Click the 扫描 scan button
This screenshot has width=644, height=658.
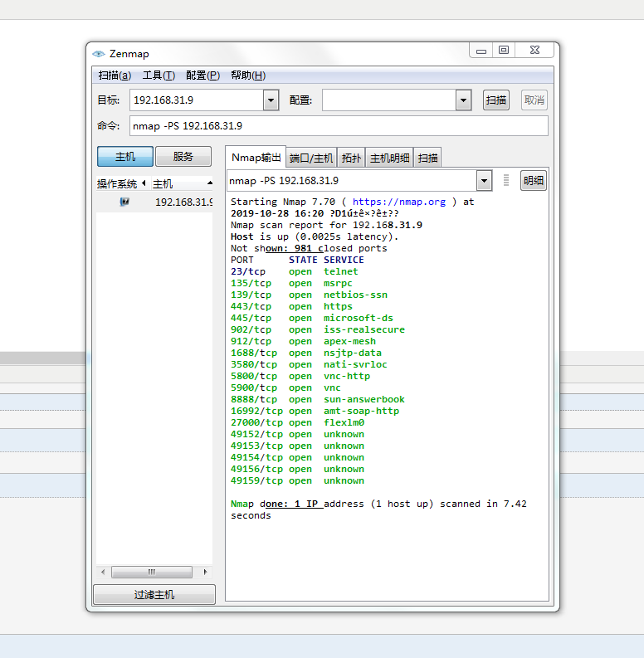[496, 100]
